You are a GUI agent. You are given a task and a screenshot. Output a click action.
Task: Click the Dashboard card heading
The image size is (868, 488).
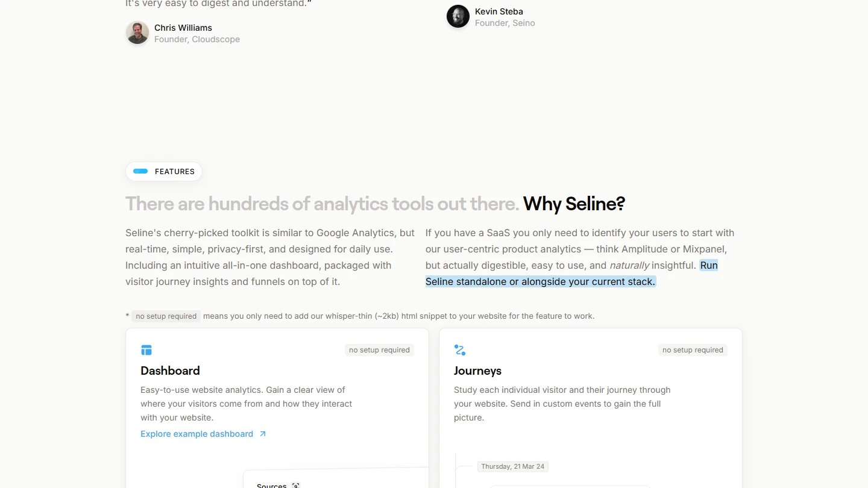pos(170,371)
